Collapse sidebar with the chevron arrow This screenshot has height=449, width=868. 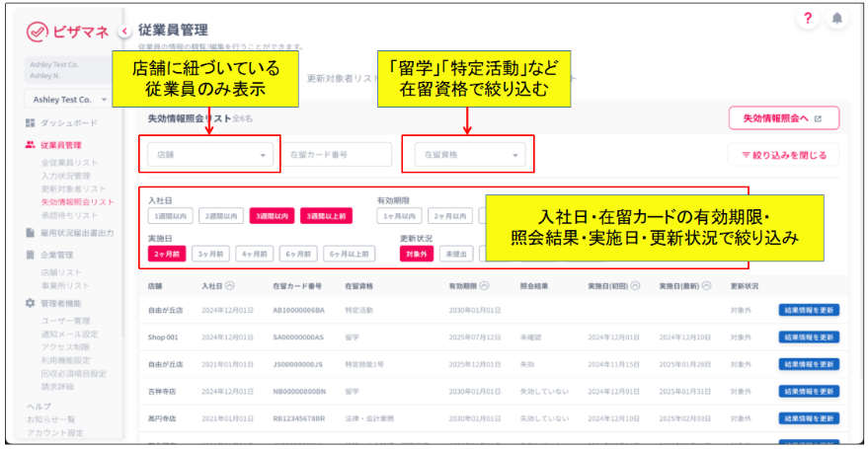pos(124,31)
